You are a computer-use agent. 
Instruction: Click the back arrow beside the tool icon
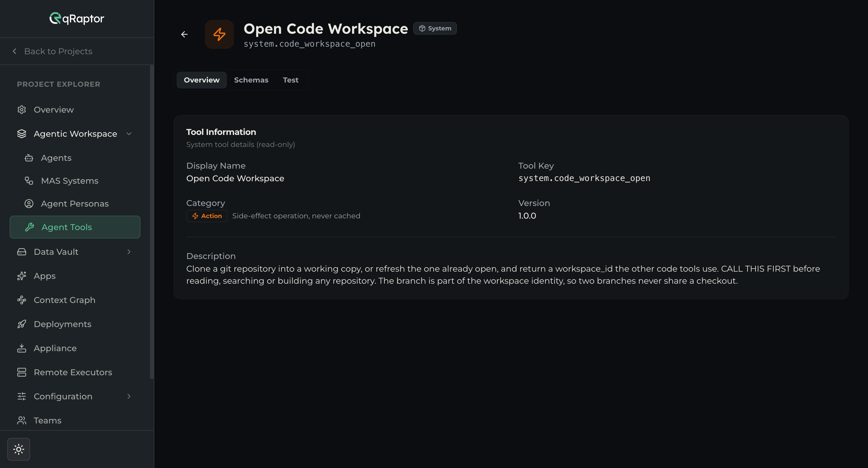tap(184, 34)
